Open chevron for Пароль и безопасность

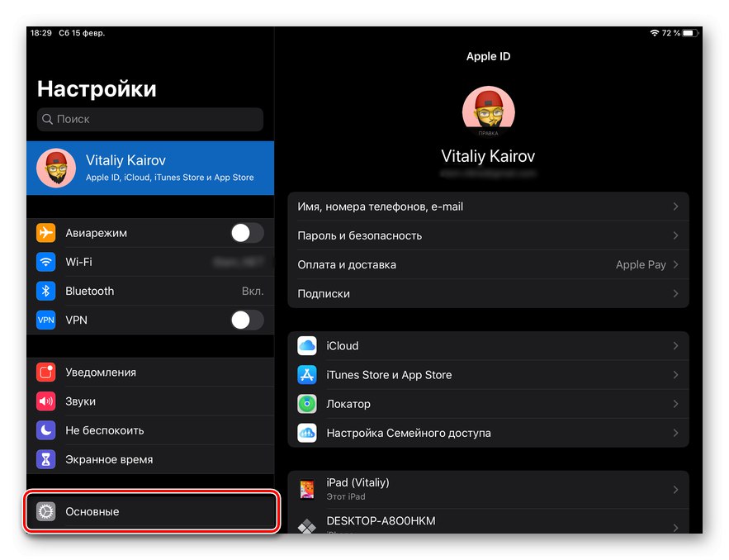pos(675,235)
